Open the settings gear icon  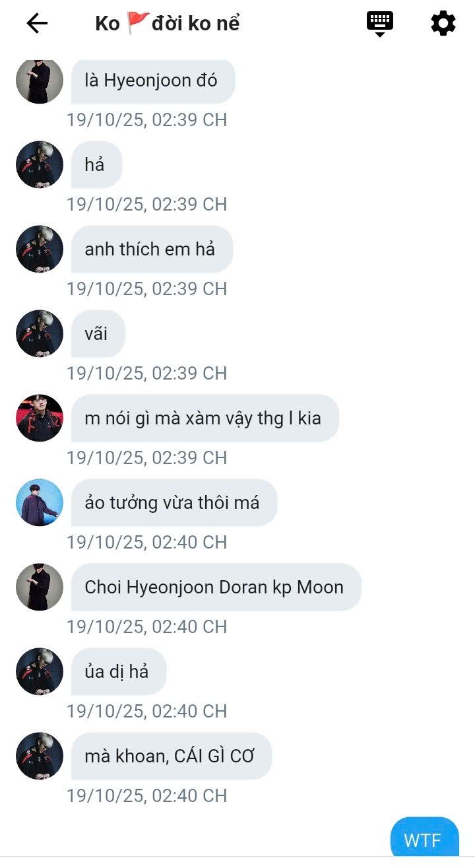tap(443, 24)
